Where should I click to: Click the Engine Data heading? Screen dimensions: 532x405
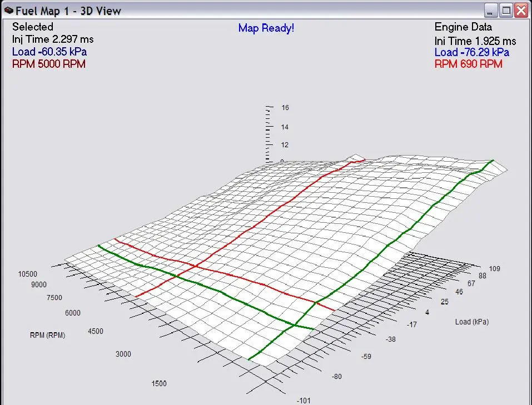(463, 27)
